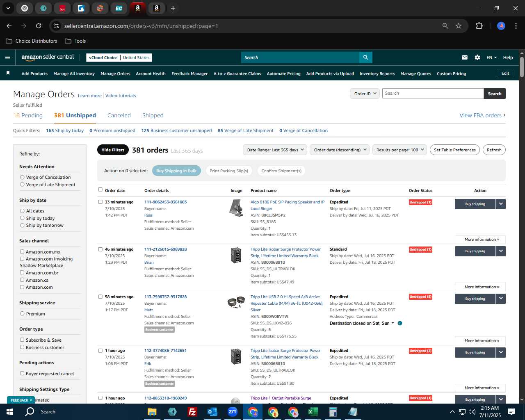Open the EN language dropdown

pyautogui.click(x=491, y=57)
